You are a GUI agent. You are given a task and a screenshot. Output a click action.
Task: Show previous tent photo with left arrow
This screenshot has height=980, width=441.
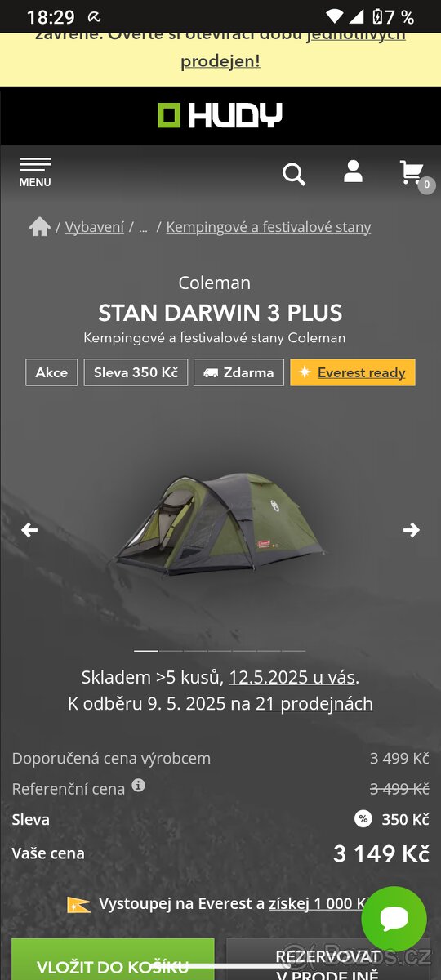click(29, 530)
